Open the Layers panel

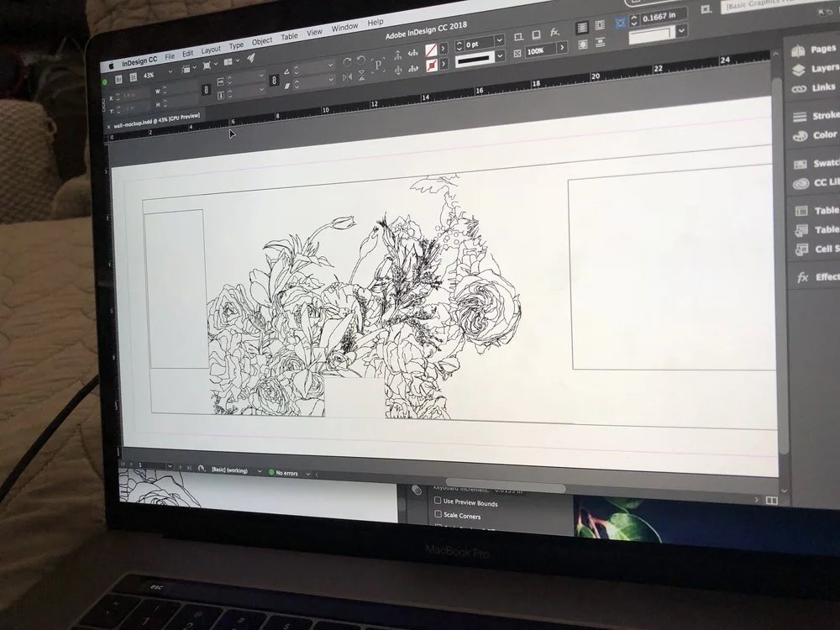coord(815,69)
